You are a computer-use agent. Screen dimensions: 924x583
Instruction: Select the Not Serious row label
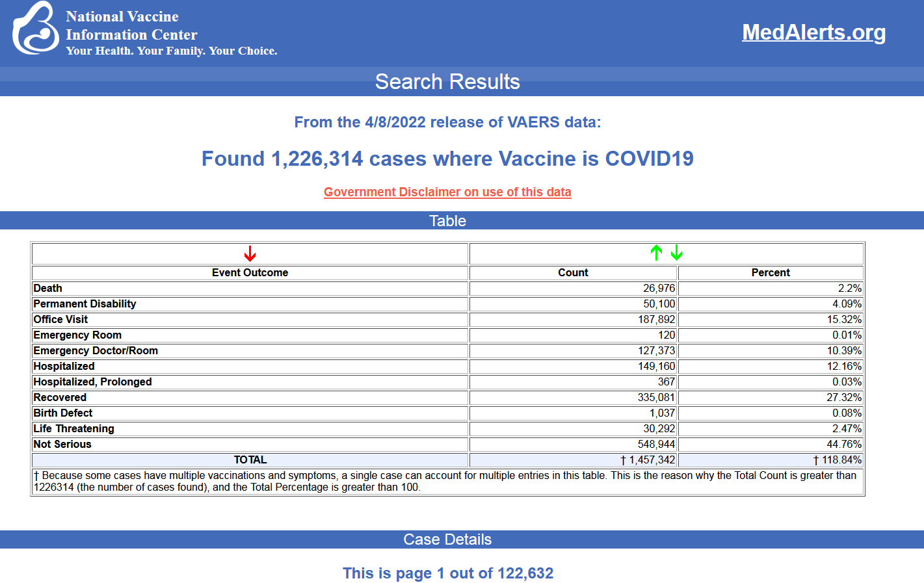click(x=62, y=444)
